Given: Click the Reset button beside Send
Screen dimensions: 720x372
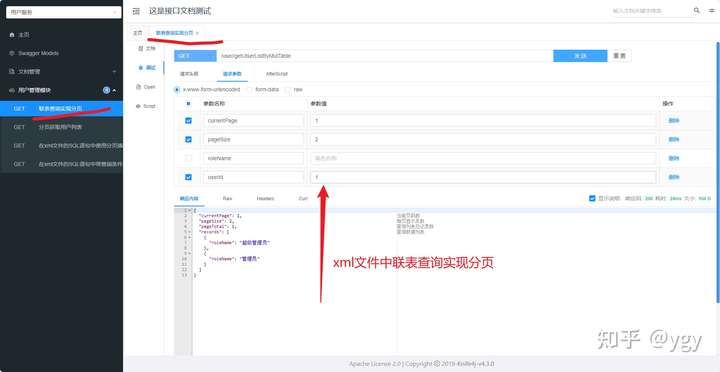Looking at the screenshot, I should tap(619, 56).
